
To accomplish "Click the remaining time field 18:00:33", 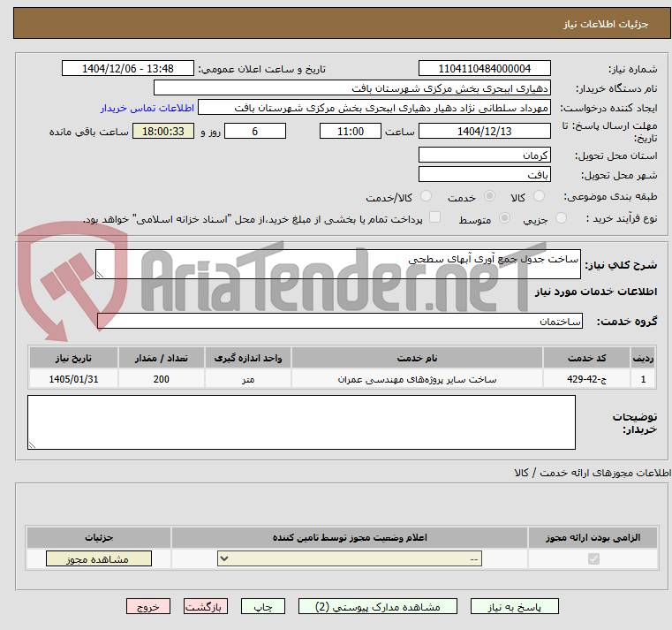I will click(x=162, y=132).
